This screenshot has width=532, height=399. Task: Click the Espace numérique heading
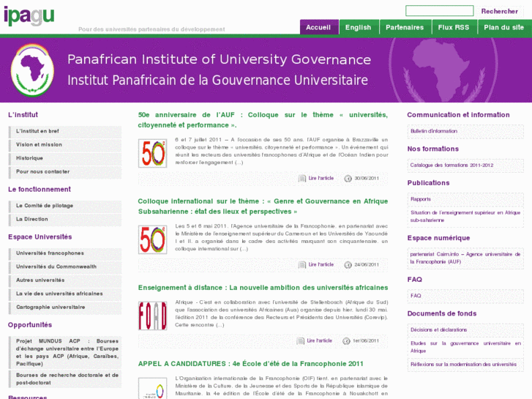(438, 238)
